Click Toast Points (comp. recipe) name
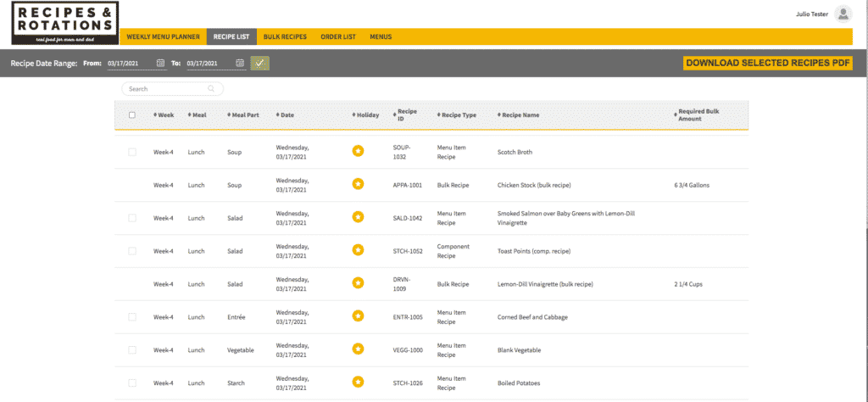868x402 pixels. click(534, 251)
